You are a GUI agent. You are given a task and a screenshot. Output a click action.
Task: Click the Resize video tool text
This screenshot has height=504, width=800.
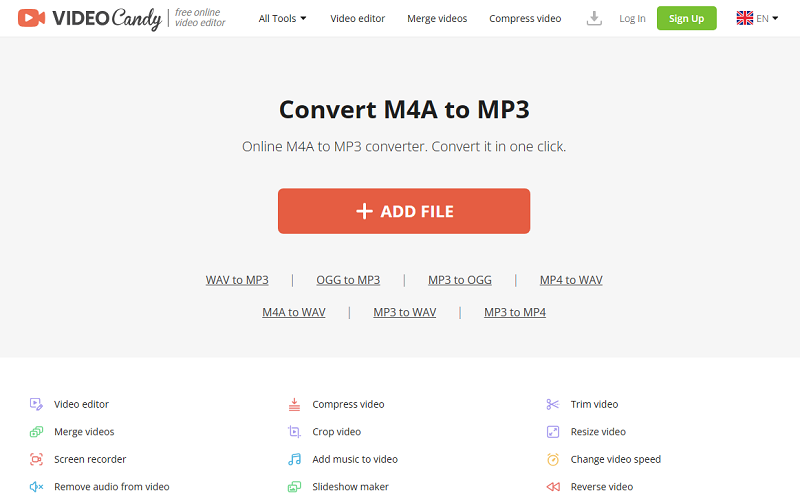pyautogui.click(x=598, y=432)
